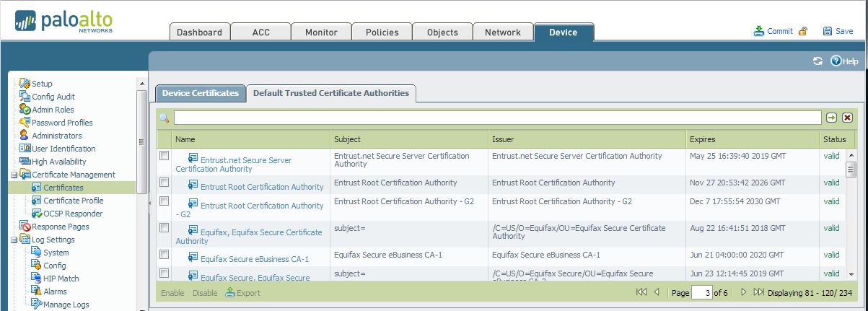The width and height of the screenshot is (868, 311).
Task: Click the magnifier search icon
Action: [x=165, y=118]
